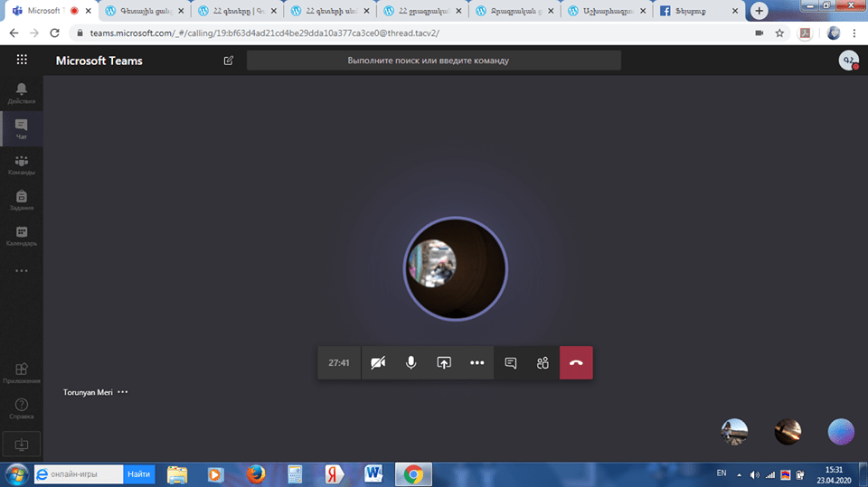Mute the microphone in call controls
The height and width of the screenshot is (487, 868).
point(410,362)
